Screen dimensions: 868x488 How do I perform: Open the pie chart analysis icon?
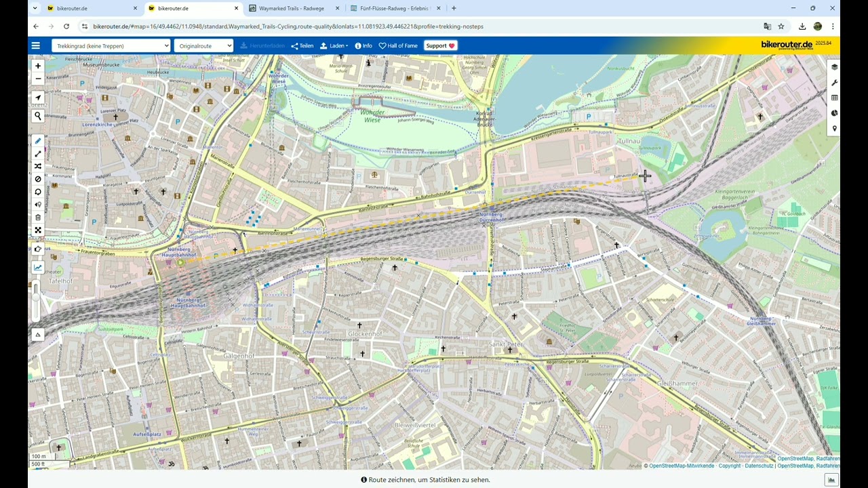[x=834, y=113]
